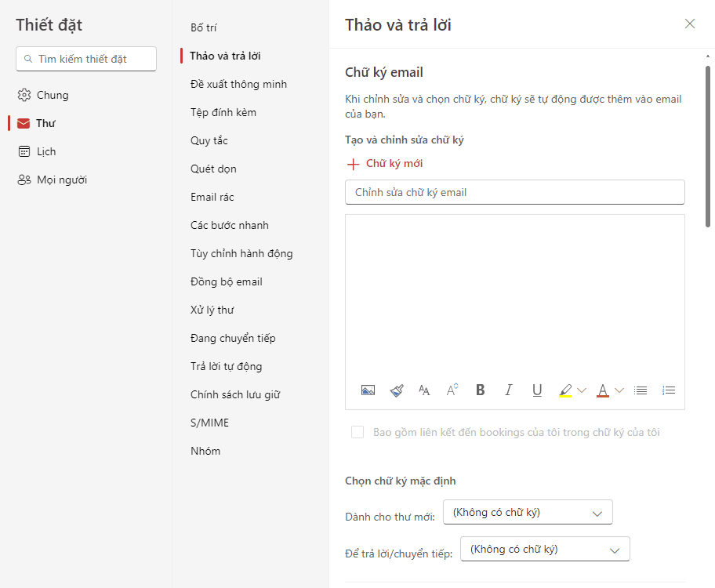Click the vertical scrollbar thumb
The image size is (715, 588).
click(x=708, y=146)
